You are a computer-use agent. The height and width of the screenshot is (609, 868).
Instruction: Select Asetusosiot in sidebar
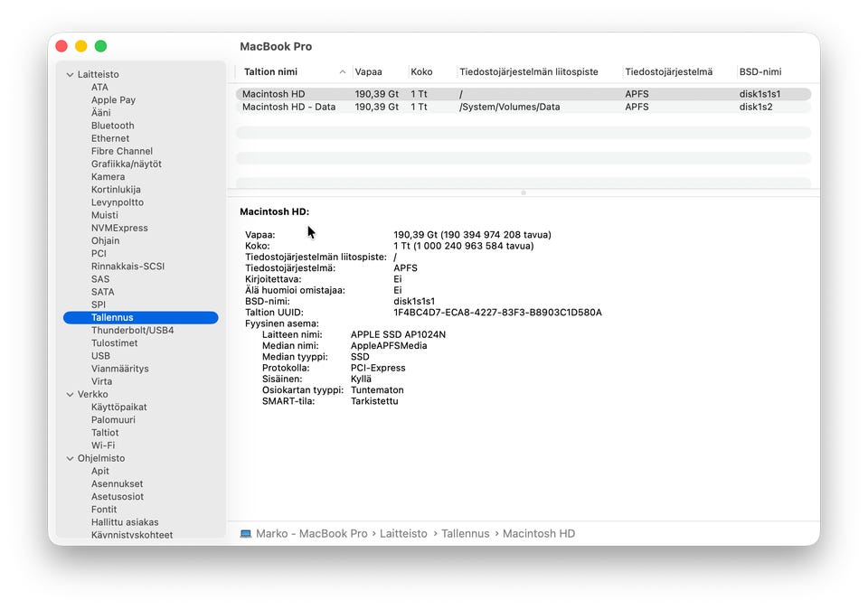click(118, 497)
